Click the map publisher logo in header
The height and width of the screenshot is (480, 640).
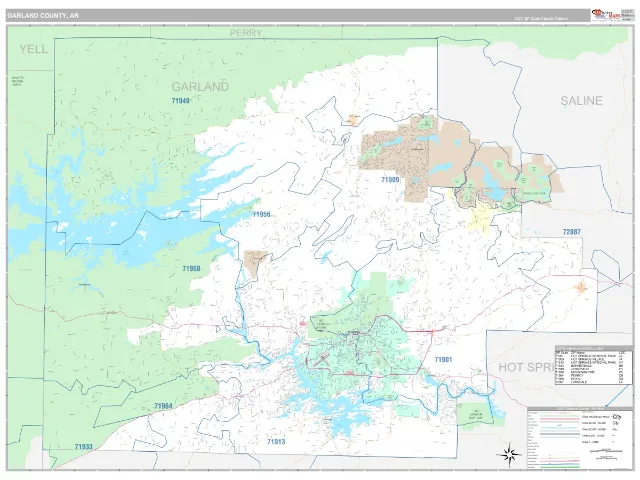[605, 15]
